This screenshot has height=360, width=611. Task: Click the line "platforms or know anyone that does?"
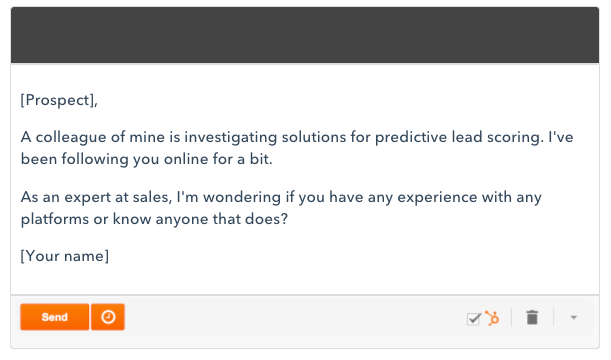click(x=154, y=219)
